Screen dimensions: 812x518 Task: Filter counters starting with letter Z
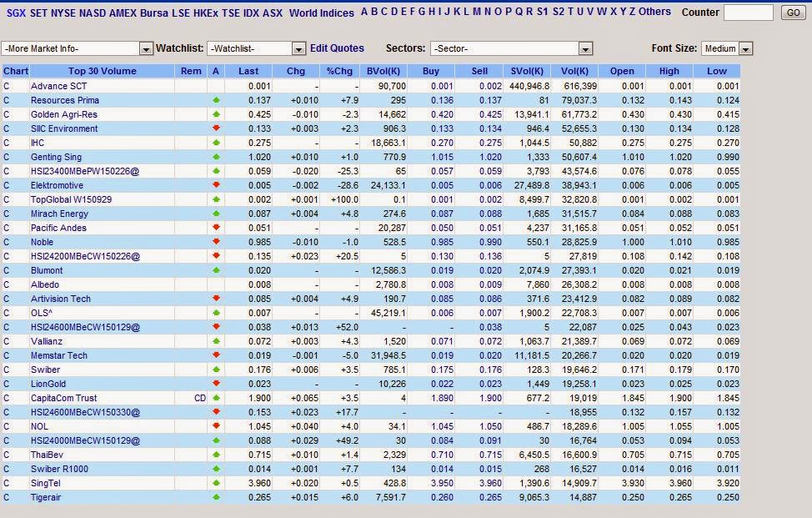tap(632, 12)
